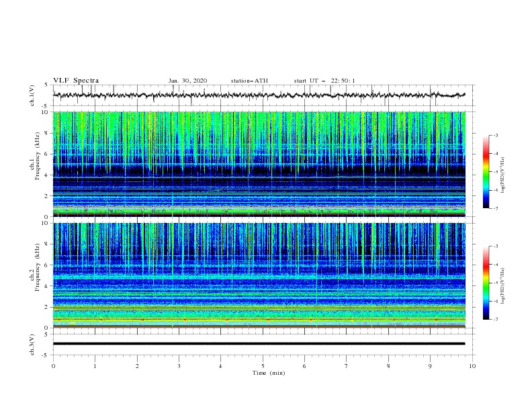This screenshot has height=411, width=532.
Task: Click time axis tick label "6"
Action: coord(304,366)
